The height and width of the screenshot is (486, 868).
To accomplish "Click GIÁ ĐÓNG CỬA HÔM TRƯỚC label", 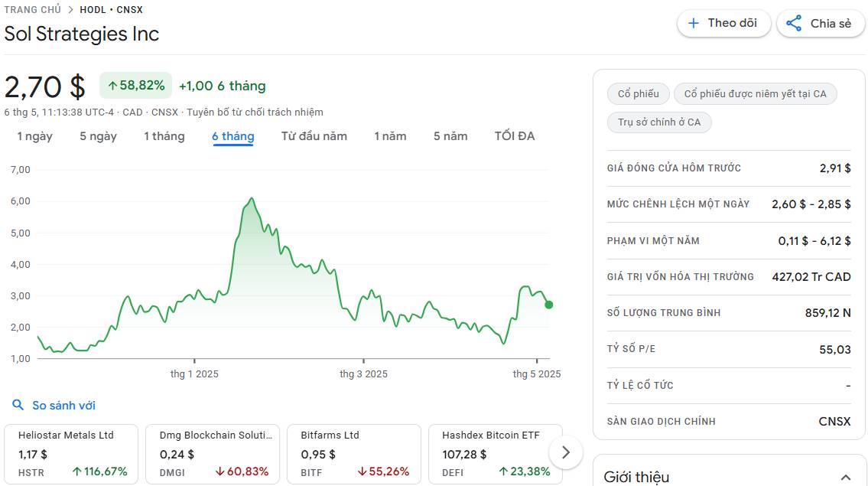I will (674, 168).
